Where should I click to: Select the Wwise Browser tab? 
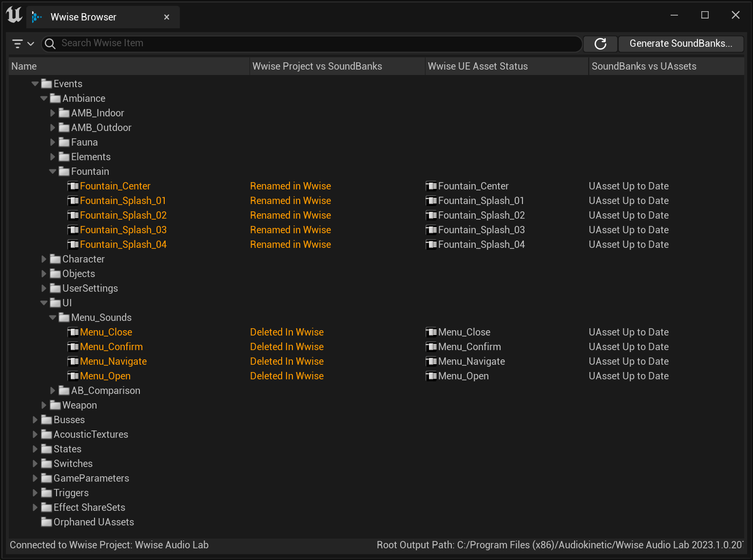pyautogui.click(x=83, y=17)
